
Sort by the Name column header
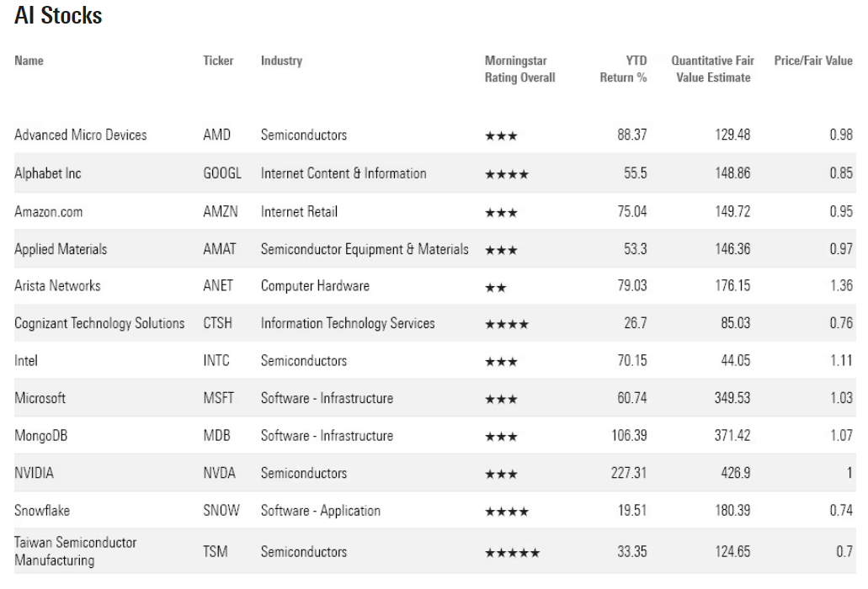(29, 61)
